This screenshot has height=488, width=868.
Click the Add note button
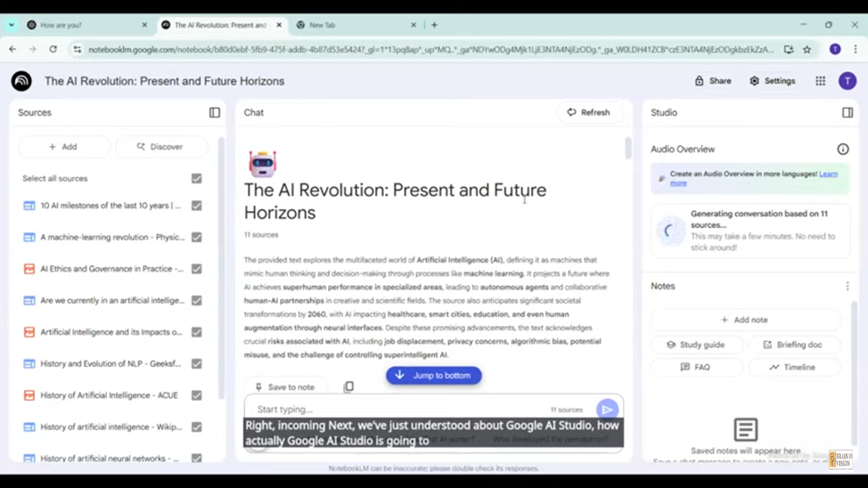coord(745,319)
